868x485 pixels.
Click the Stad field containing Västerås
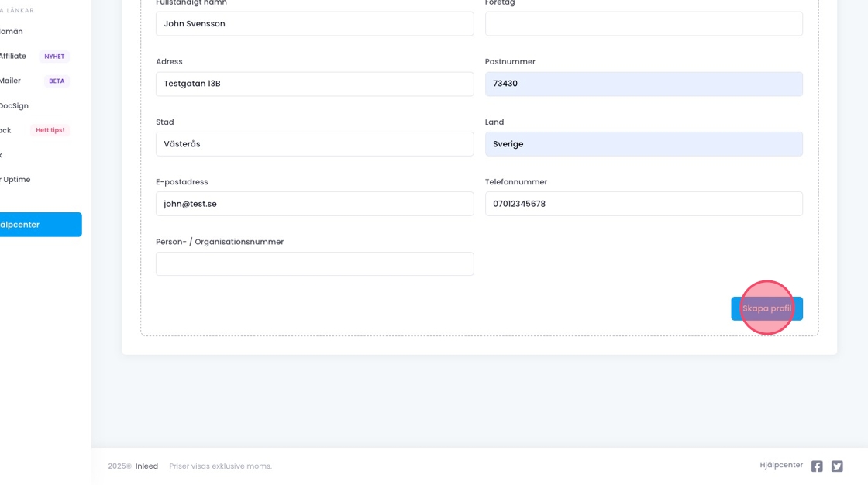(x=314, y=144)
